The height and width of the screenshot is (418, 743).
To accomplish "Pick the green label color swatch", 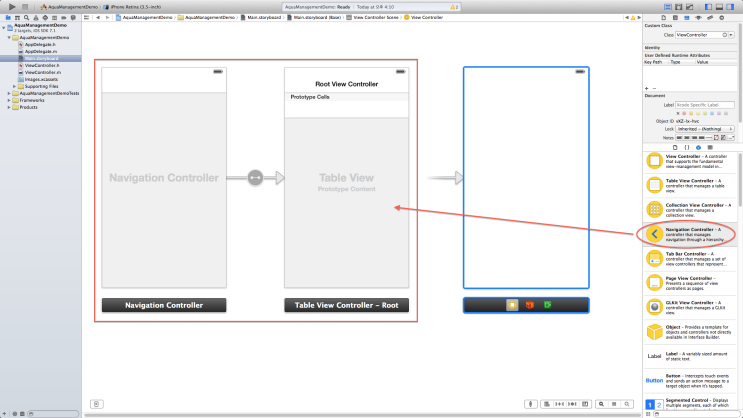I will click(x=705, y=114).
